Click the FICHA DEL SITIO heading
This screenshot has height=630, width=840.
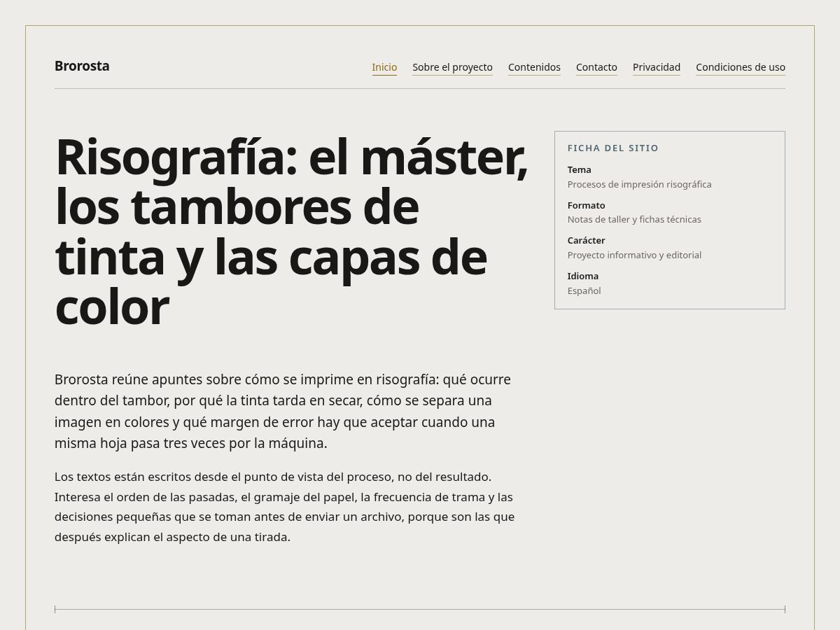point(613,148)
